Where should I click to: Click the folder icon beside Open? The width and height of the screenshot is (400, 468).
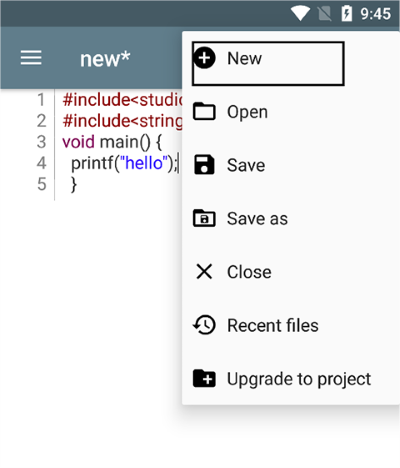(204, 111)
